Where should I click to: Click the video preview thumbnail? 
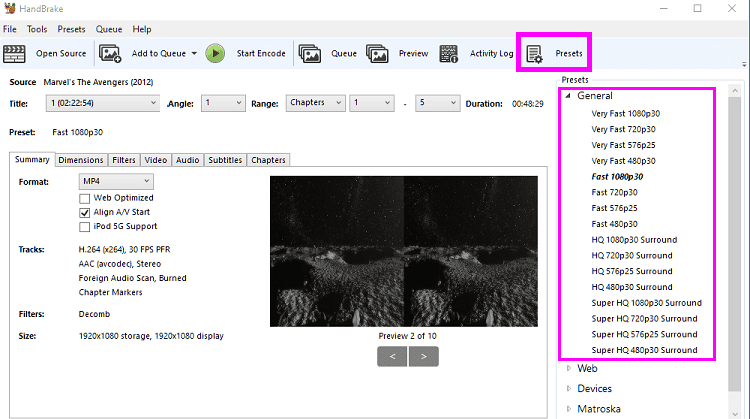[404, 252]
